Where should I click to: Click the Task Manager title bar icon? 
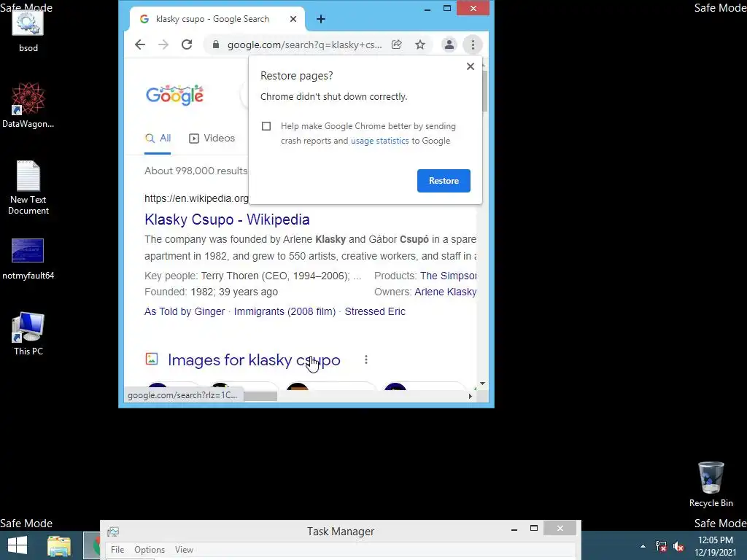coord(113,532)
